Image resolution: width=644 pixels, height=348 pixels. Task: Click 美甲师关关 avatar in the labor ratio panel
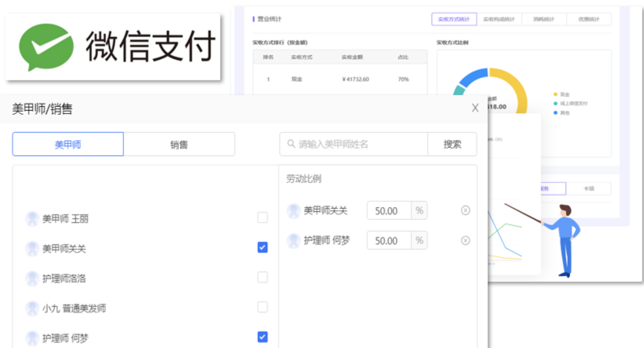tap(294, 211)
